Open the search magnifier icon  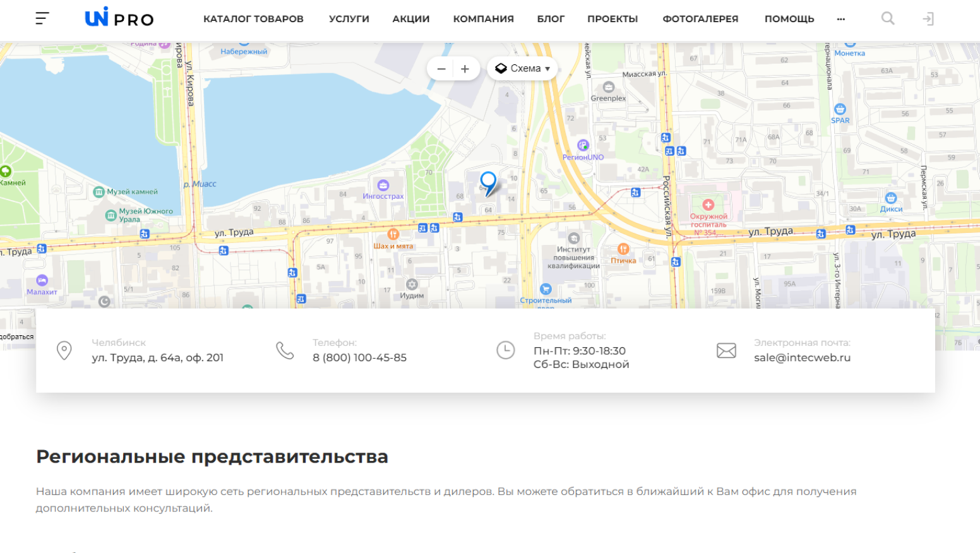pyautogui.click(x=888, y=19)
